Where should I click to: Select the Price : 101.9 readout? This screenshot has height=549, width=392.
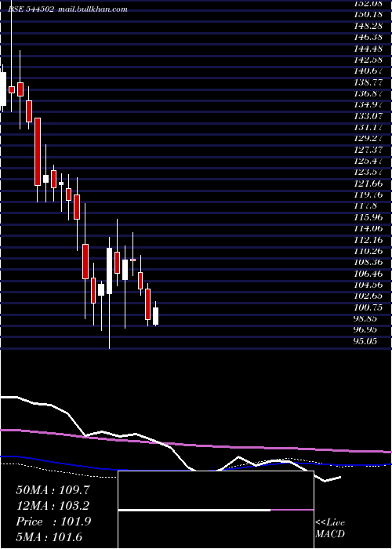pyautogui.click(x=53, y=522)
